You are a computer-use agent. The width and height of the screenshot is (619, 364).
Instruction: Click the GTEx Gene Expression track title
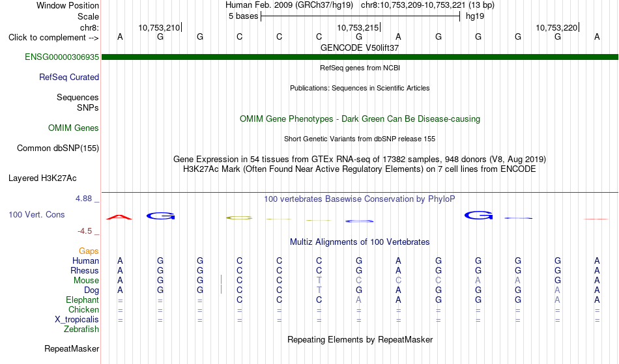point(360,160)
